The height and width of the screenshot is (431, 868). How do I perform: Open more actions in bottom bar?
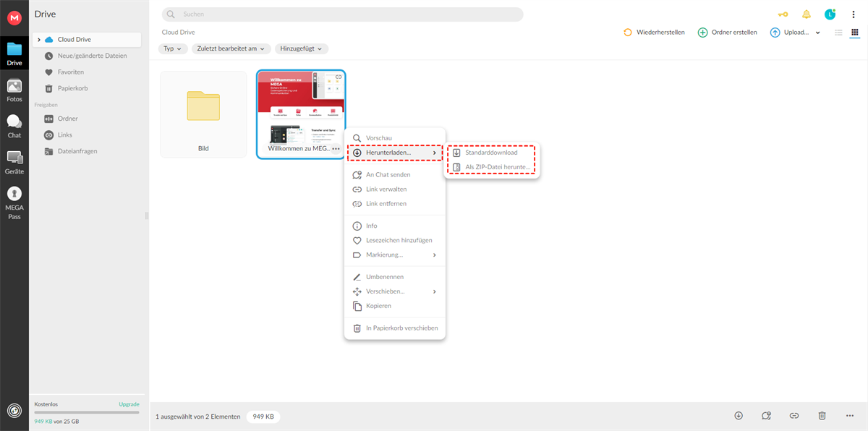pyautogui.click(x=850, y=416)
